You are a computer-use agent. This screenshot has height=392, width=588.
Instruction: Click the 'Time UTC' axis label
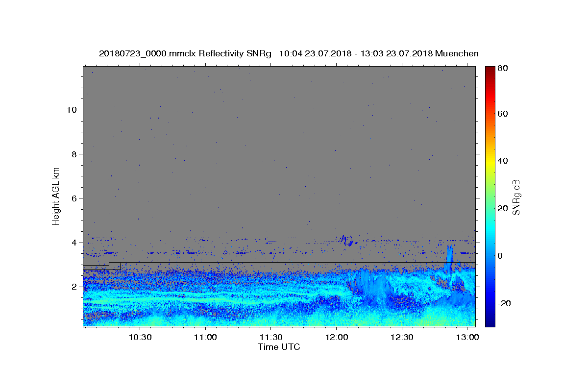pos(279,347)
